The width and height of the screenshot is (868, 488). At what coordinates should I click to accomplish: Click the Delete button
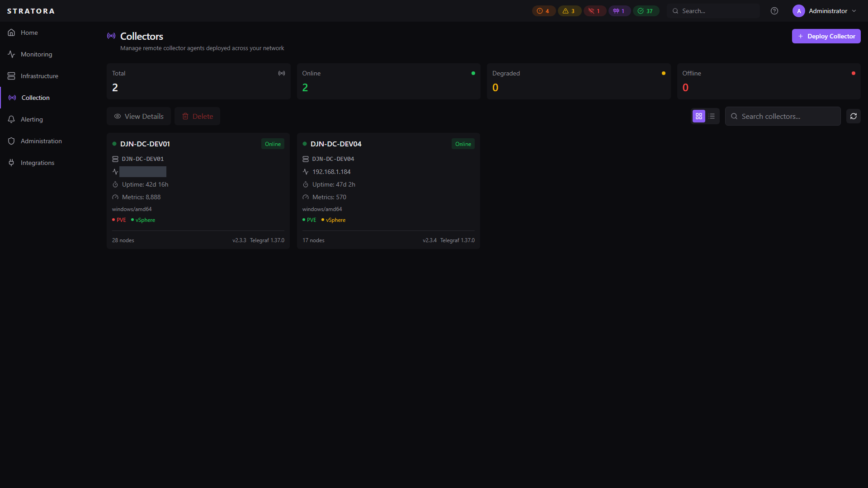click(197, 116)
